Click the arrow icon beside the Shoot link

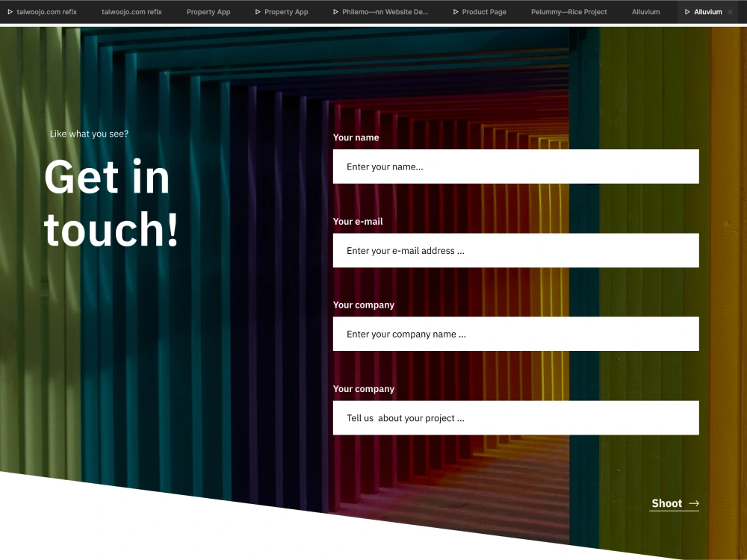[693, 503]
